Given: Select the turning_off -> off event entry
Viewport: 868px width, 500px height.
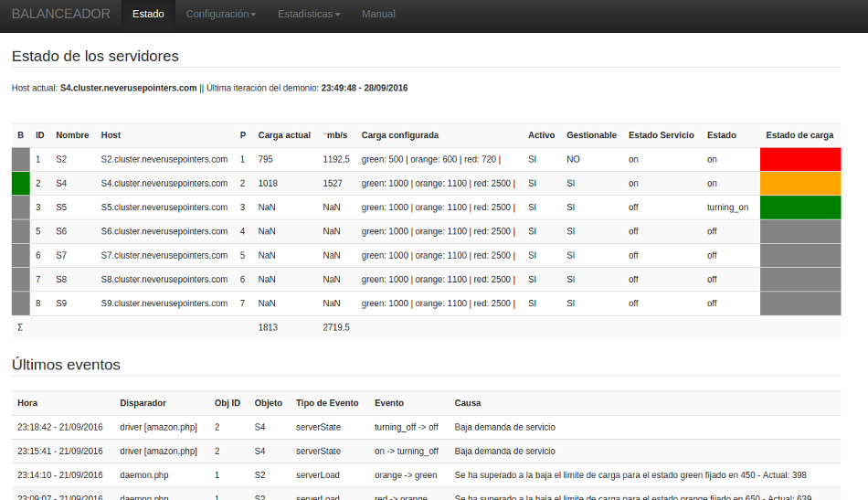Looking at the screenshot, I should (x=406, y=427).
